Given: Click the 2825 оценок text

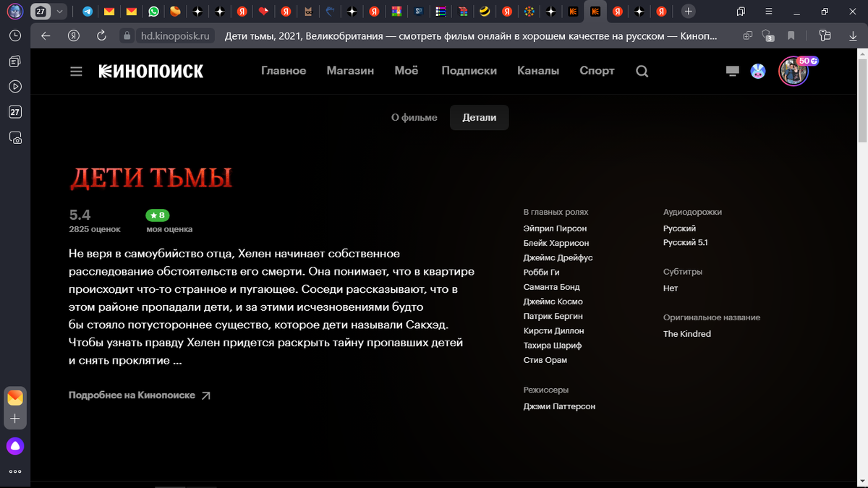Looking at the screenshot, I should tap(95, 229).
